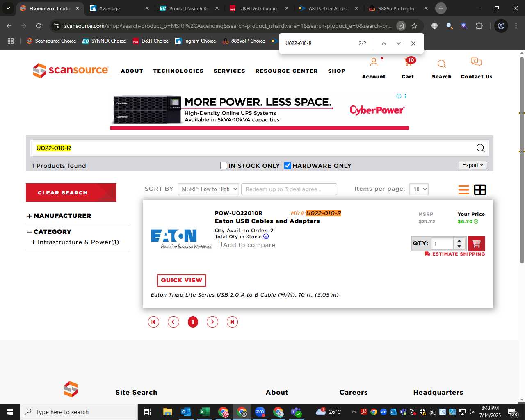Switch to the Xvantage tab
The width and height of the screenshot is (525, 420).
pos(119,8)
